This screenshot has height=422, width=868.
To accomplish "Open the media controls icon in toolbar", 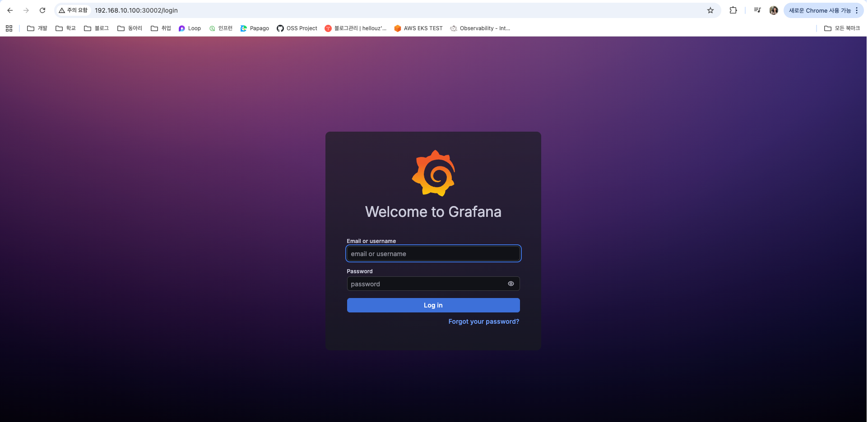I will click(x=757, y=10).
